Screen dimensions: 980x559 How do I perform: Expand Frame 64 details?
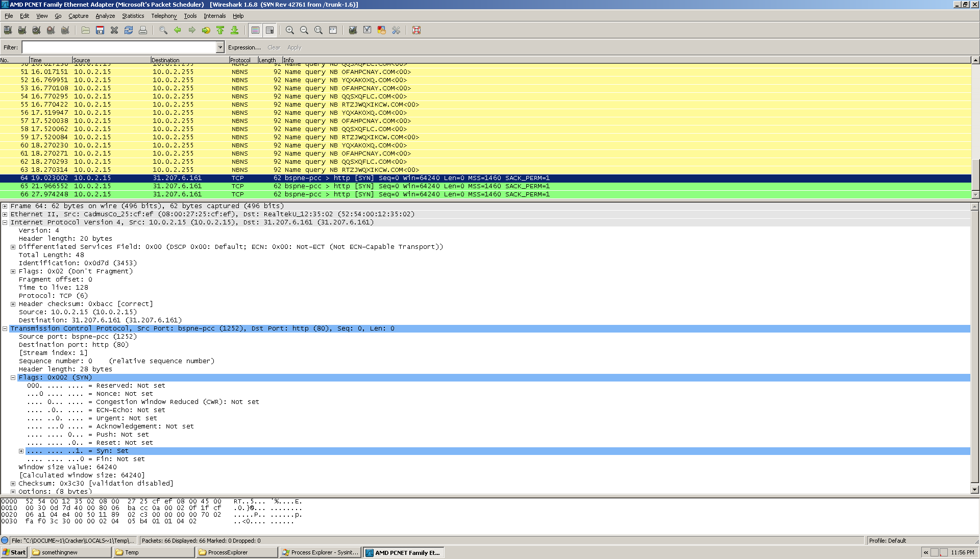[x=5, y=206]
